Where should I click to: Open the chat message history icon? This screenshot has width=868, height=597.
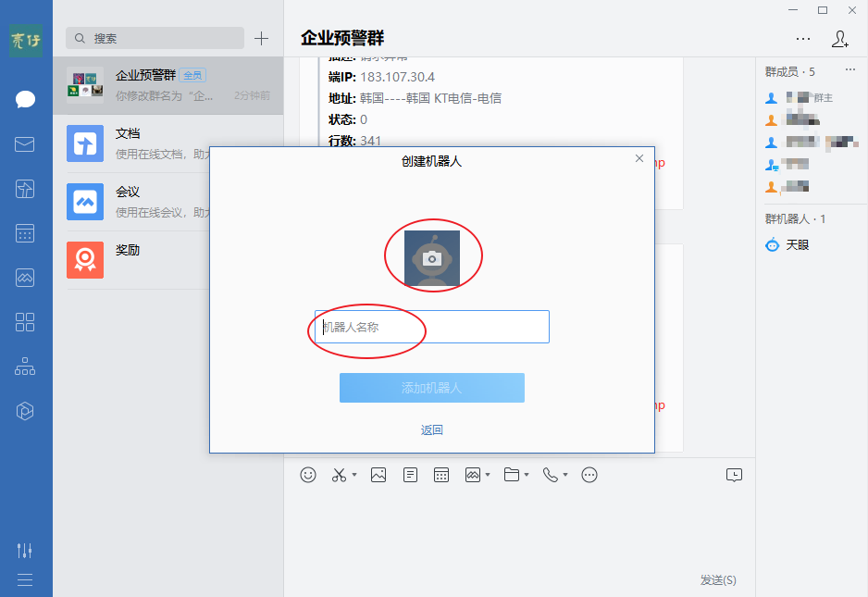(x=734, y=474)
